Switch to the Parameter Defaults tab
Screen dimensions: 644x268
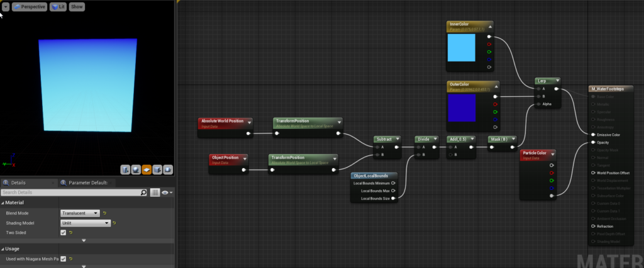85,183
